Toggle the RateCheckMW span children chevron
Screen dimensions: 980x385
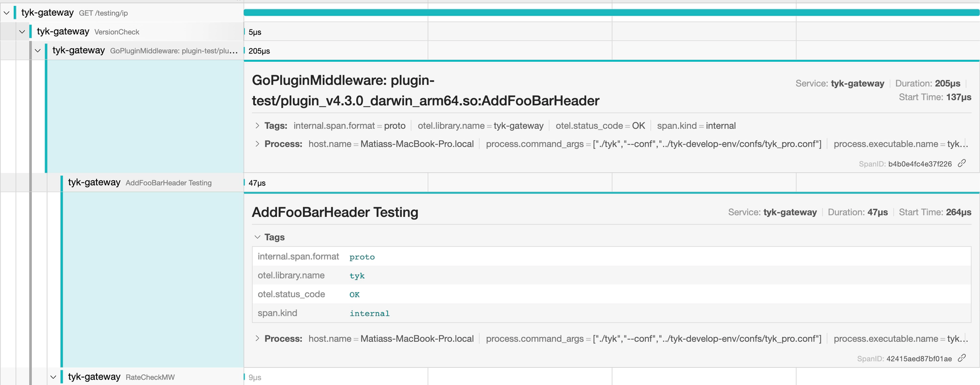53,377
